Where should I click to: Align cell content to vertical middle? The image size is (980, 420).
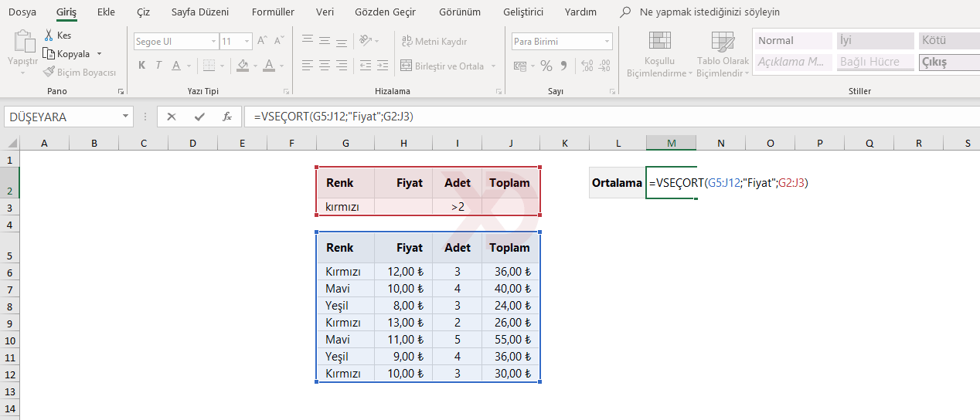[325, 41]
